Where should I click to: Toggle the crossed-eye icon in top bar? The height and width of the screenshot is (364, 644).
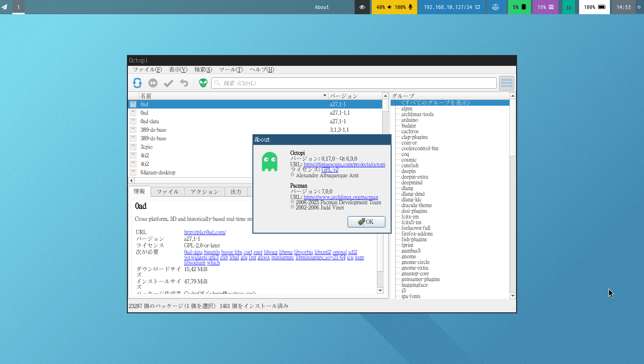[362, 7]
